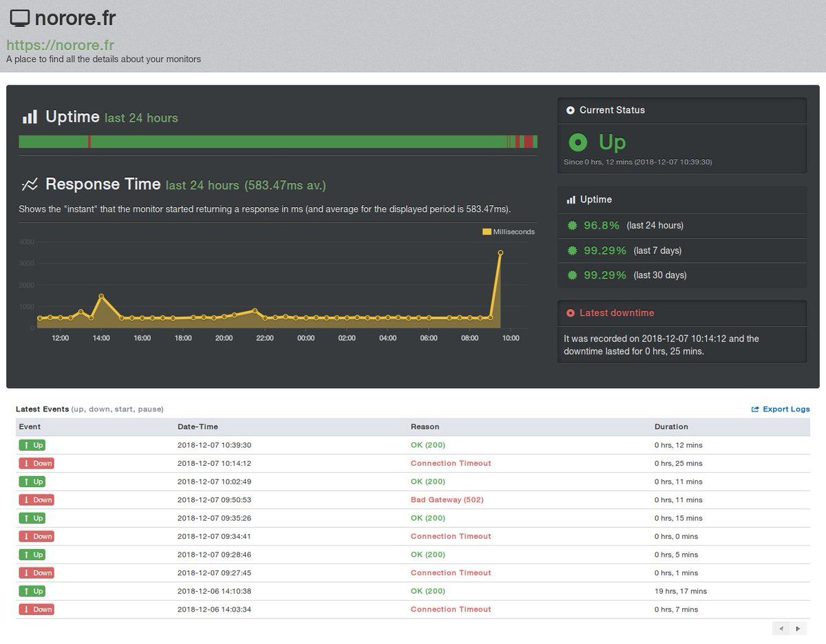Image resolution: width=826 pixels, height=644 pixels.
Task: Click the Duration column header
Action: 671,427
